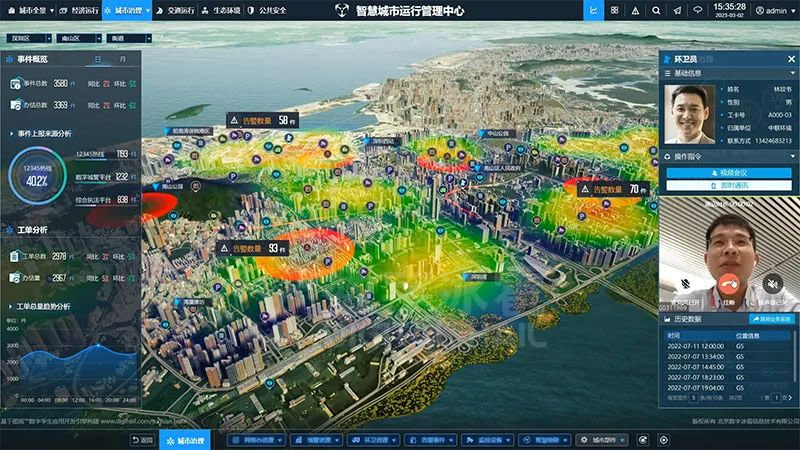
Task: Open the alert warning triangle icon
Action: click(x=635, y=10)
